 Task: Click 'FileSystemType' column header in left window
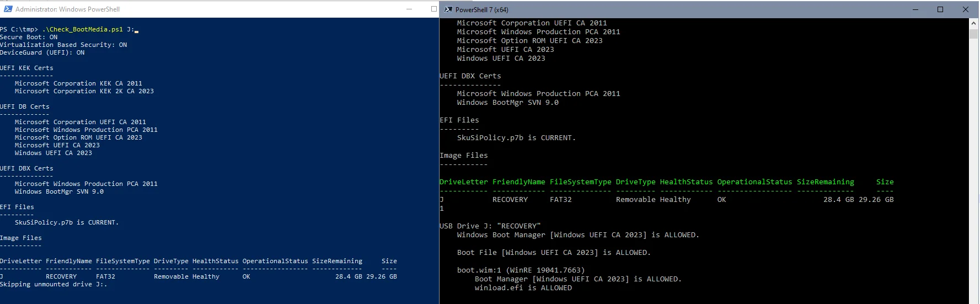(x=123, y=261)
